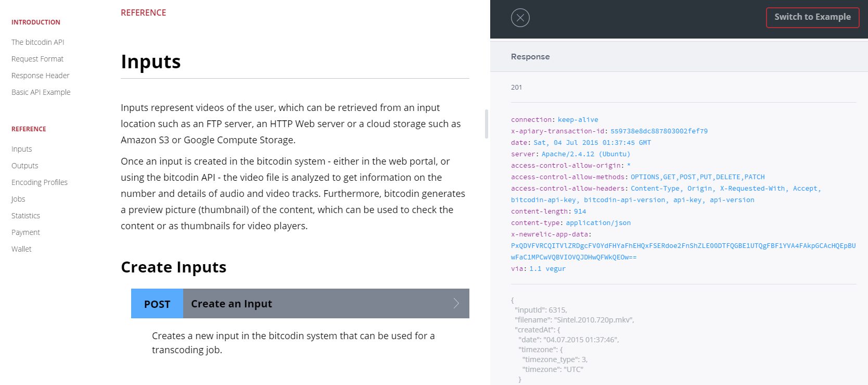This screenshot has width=868, height=385.
Task: Click the vertical scrollbar of documentation pane
Action: (487, 124)
